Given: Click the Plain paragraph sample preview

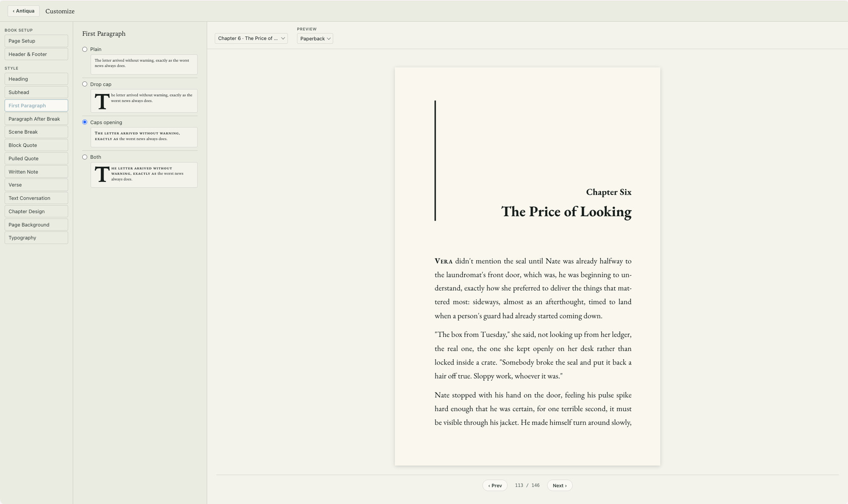Looking at the screenshot, I should (x=144, y=64).
